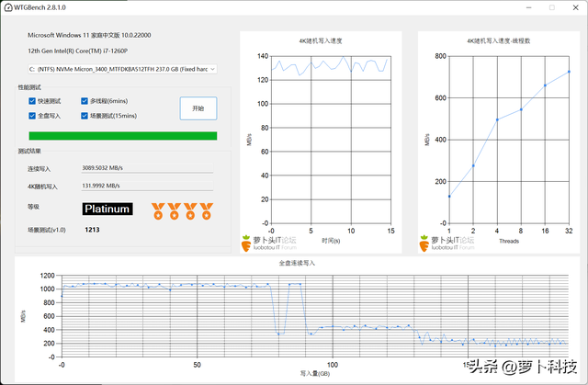Click the 4K随机写入 result field 131.9992 MB/s
Image resolution: width=588 pixels, height=385 pixels.
click(x=147, y=186)
